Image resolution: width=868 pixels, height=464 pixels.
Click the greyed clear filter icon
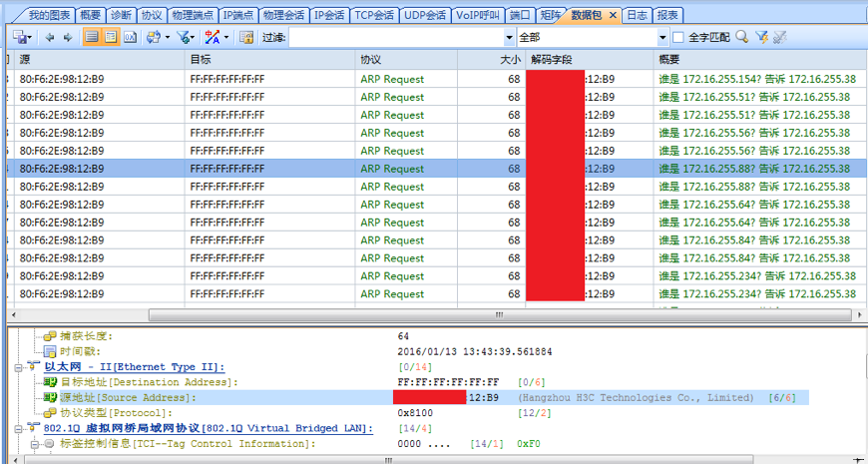(780, 37)
